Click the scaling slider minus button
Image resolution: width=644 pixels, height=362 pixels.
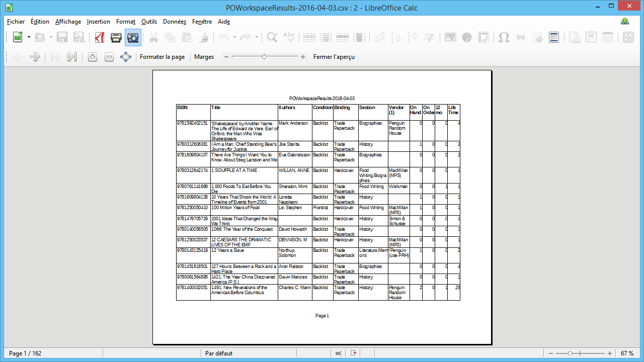point(226,57)
